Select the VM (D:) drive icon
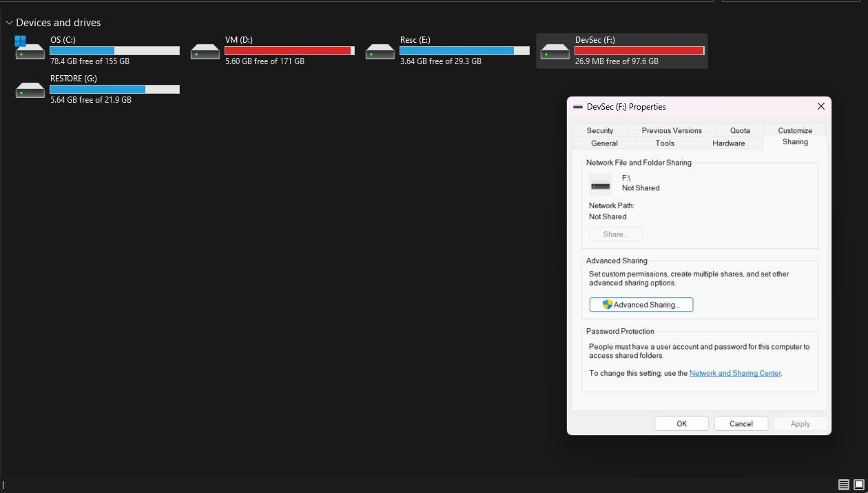 click(205, 51)
